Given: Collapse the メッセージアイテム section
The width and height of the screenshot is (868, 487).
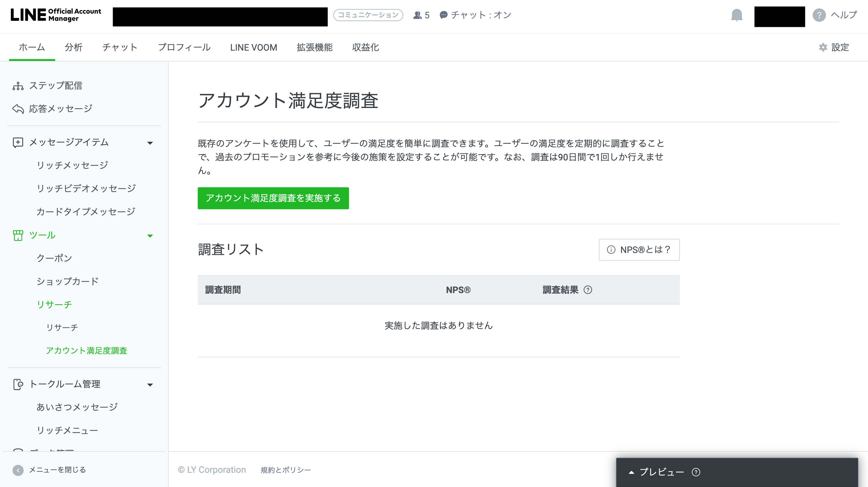Looking at the screenshot, I should [x=150, y=143].
